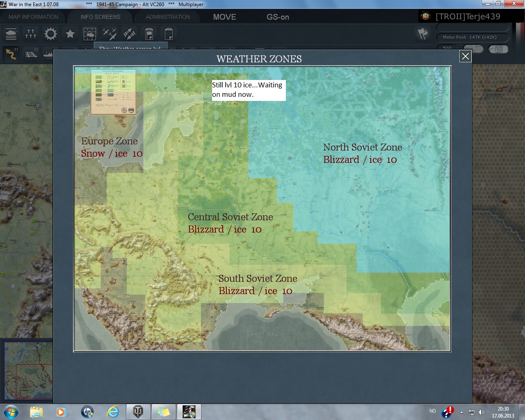The height and width of the screenshot is (420, 525).
Task: Click North Soviet Zone's Blizzard / ice 10
Action: tap(360, 160)
